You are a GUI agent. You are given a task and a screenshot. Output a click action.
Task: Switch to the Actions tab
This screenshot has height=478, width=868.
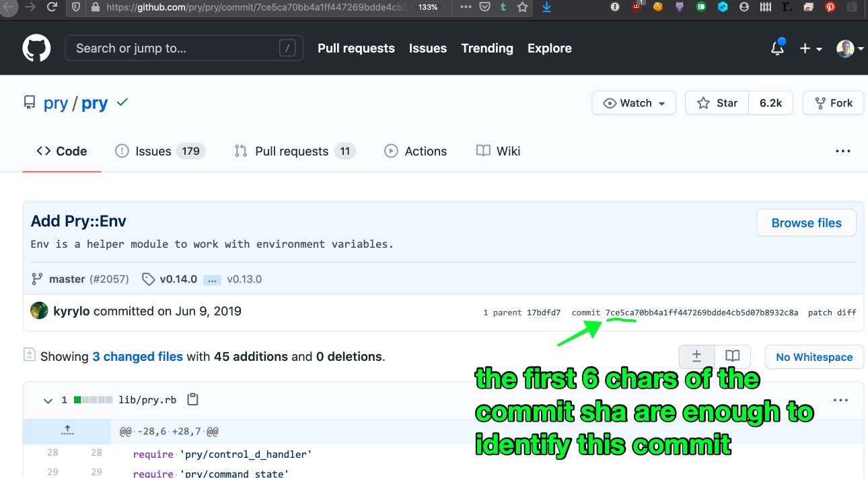415,151
